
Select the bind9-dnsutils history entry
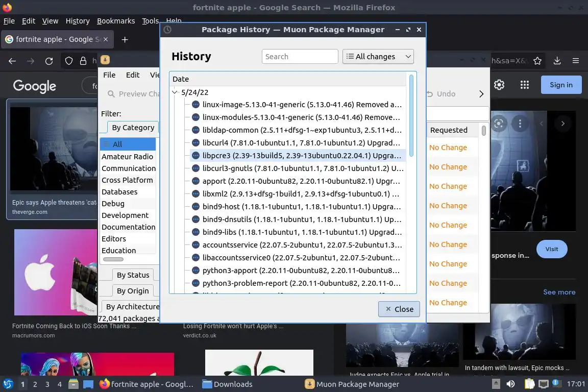pyautogui.click(x=298, y=219)
